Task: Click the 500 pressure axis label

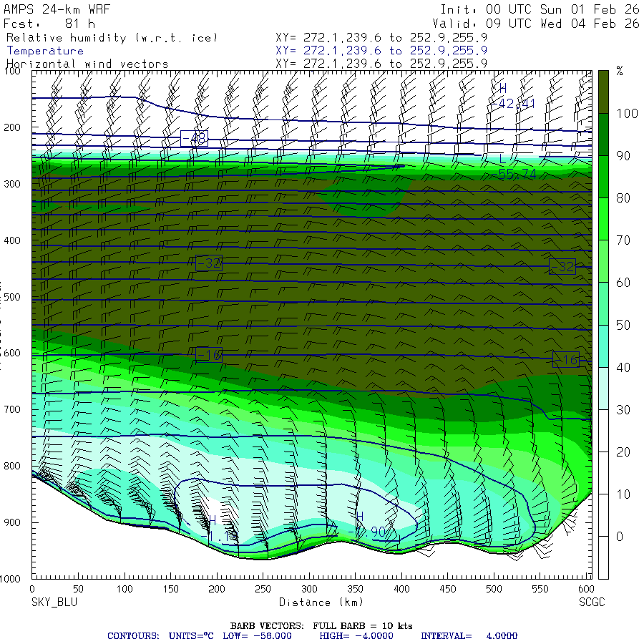Action: point(12,297)
